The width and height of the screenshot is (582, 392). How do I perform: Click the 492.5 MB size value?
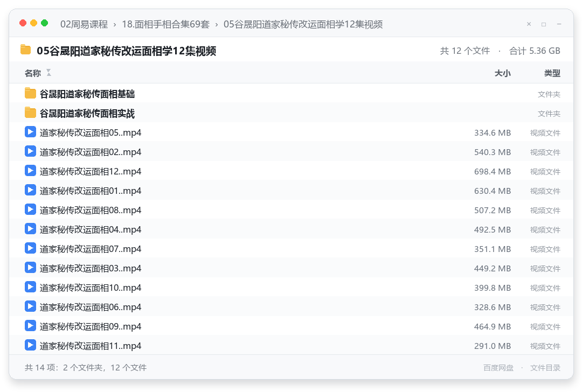coord(492,229)
